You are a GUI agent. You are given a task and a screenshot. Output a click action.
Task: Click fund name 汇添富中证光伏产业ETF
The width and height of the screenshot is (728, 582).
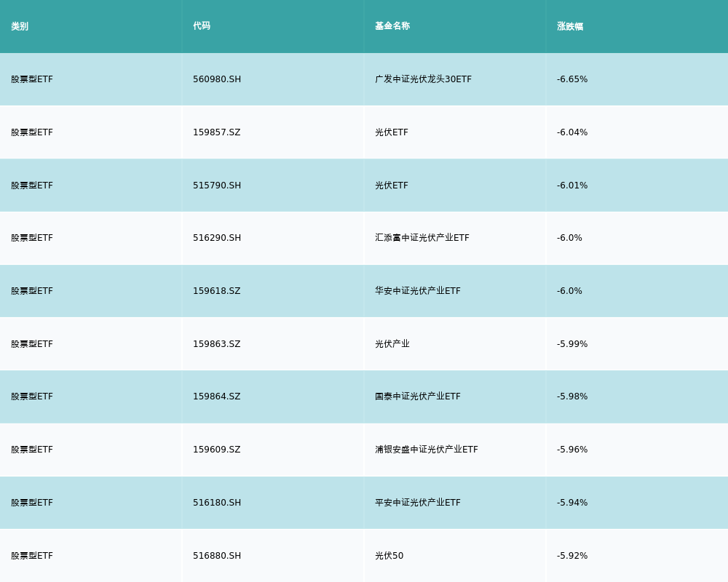click(x=422, y=238)
